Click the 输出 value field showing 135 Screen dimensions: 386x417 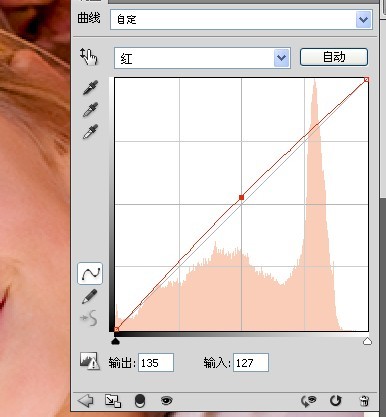pos(156,363)
